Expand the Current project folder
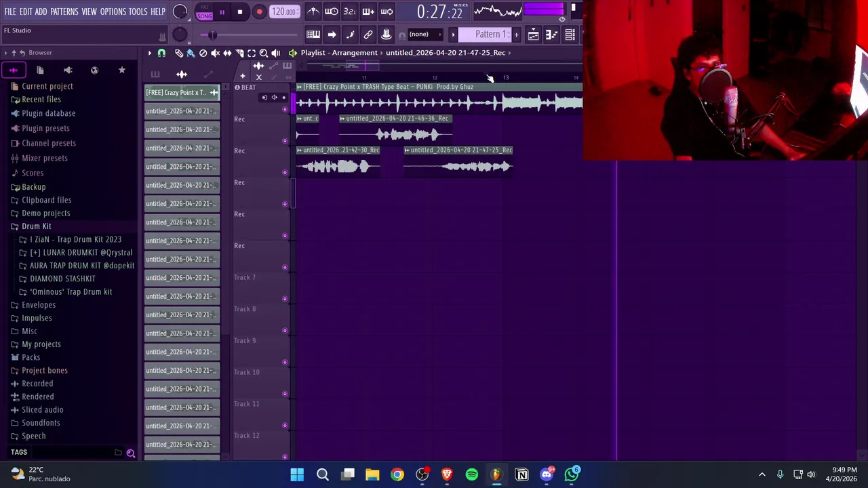 pyautogui.click(x=47, y=86)
